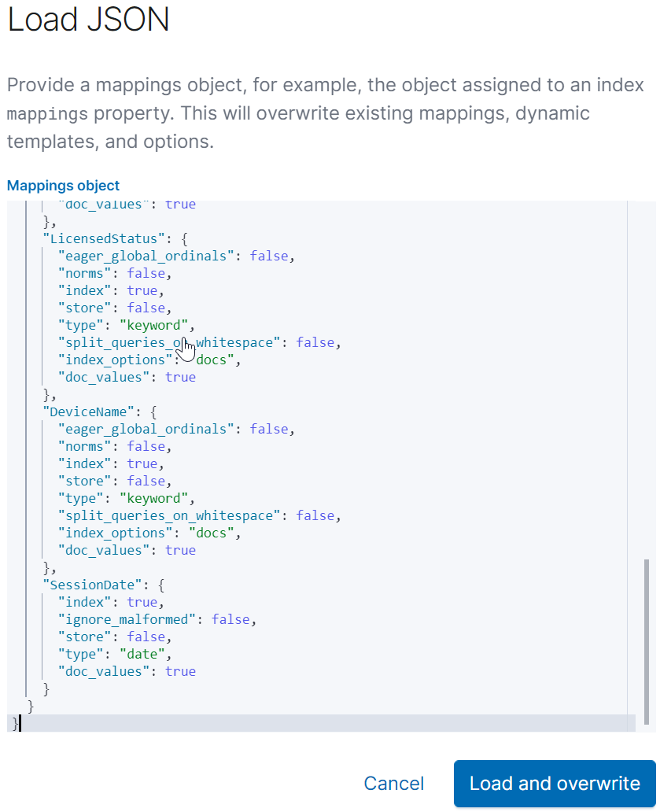Click the false value of ignore_malformed

(230, 619)
